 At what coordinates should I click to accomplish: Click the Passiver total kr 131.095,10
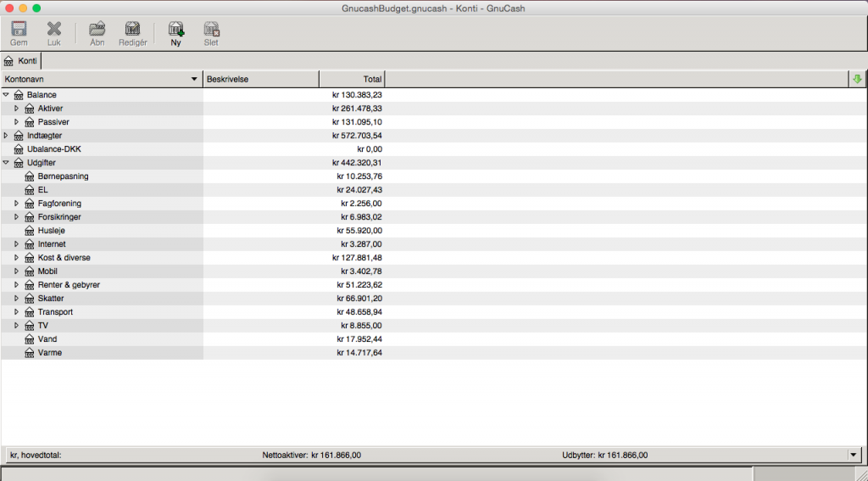tap(357, 122)
